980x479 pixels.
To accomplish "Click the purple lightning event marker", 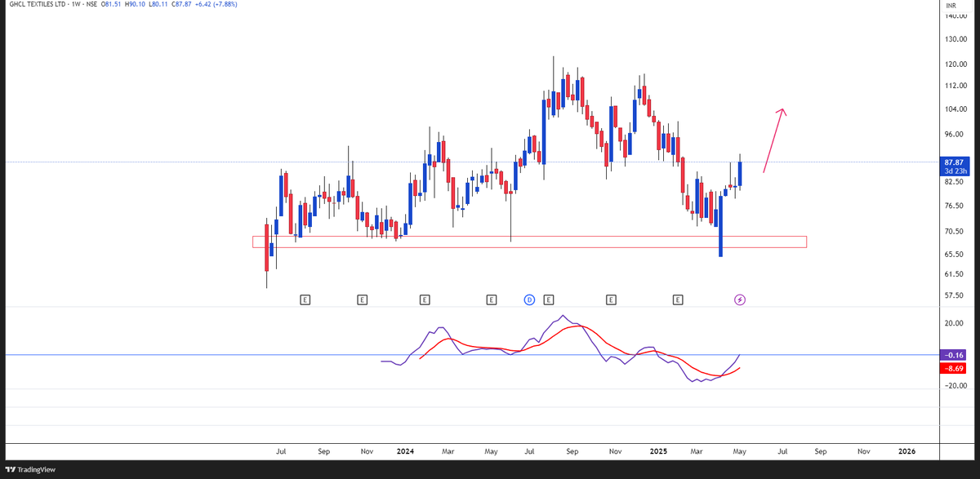I will point(740,300).
